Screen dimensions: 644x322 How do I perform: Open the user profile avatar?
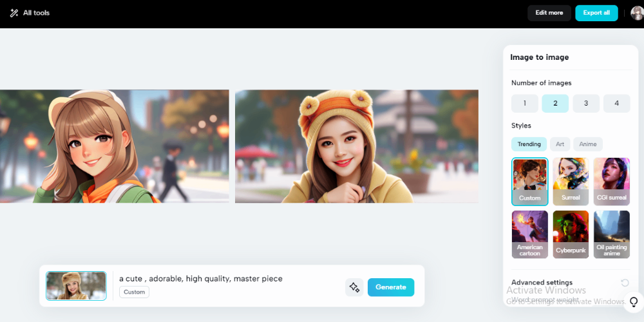coord(637,13)
